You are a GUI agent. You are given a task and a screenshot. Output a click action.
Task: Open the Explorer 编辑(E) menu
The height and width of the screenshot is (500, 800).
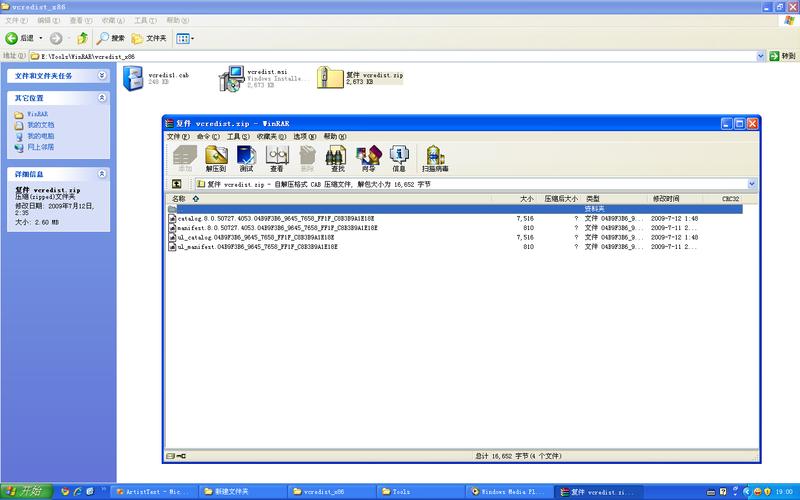tap(48, 20)
